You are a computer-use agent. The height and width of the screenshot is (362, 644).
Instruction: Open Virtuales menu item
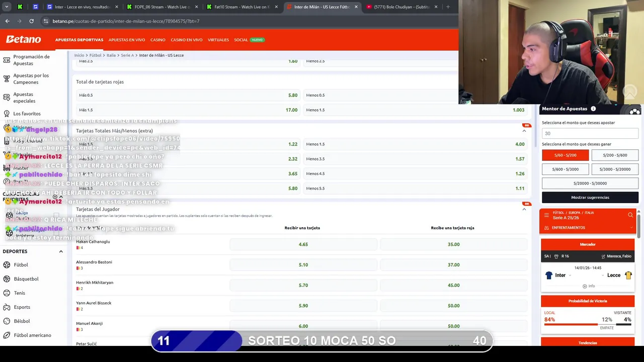(x=218, y=40)
